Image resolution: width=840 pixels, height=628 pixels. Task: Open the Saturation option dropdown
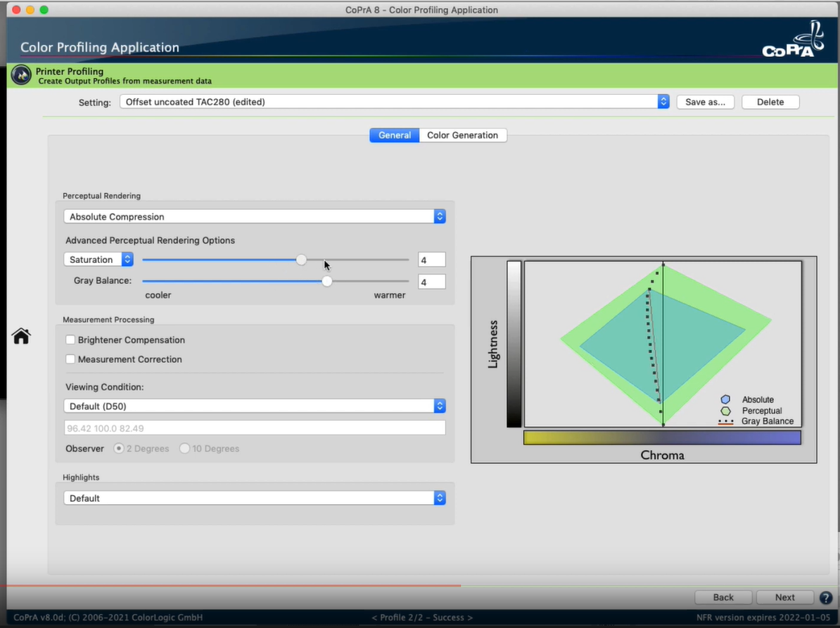98,260
